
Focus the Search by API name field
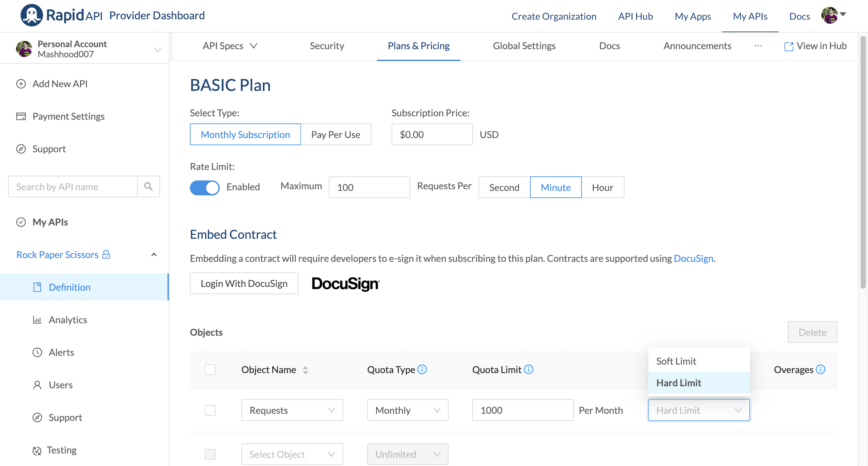(x=73, y=187)
